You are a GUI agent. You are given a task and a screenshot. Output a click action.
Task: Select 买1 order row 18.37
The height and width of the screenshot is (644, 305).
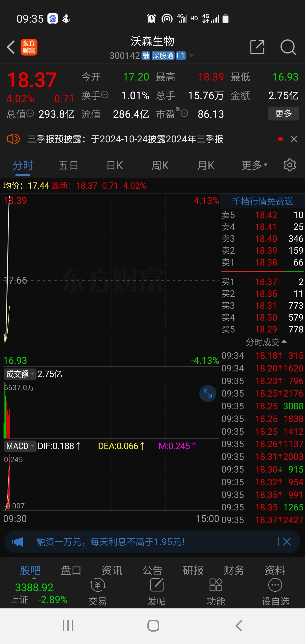pyautogui.click(x=262, y=282)
